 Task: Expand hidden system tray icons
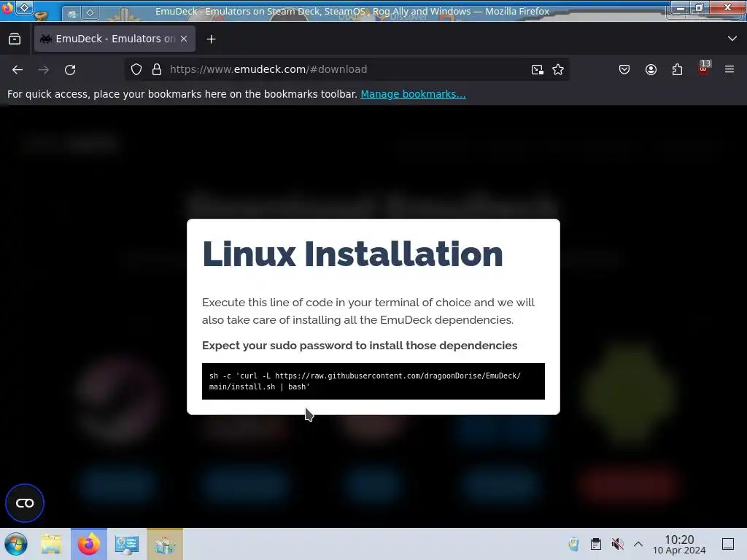638,544
